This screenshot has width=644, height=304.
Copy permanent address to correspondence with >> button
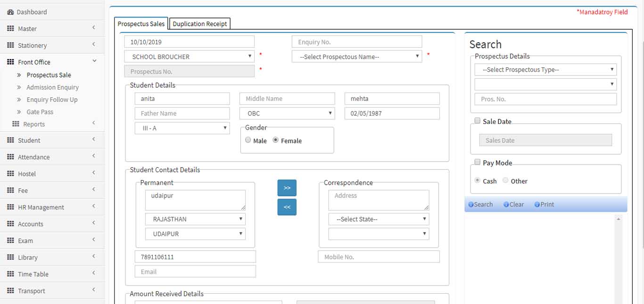287,188
